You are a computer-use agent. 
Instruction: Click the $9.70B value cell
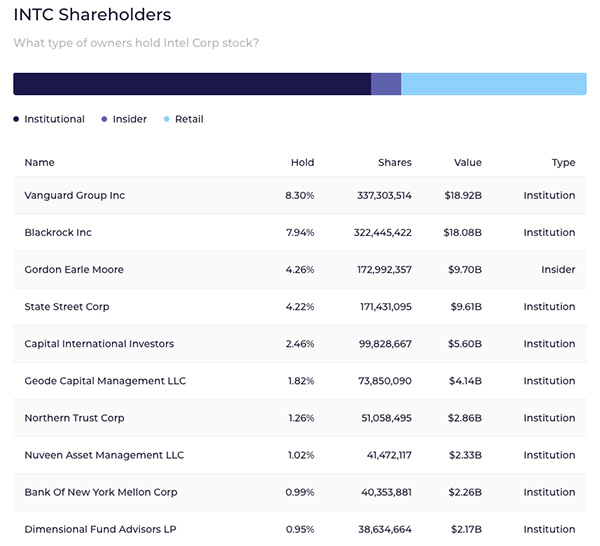tap(465, 270)
